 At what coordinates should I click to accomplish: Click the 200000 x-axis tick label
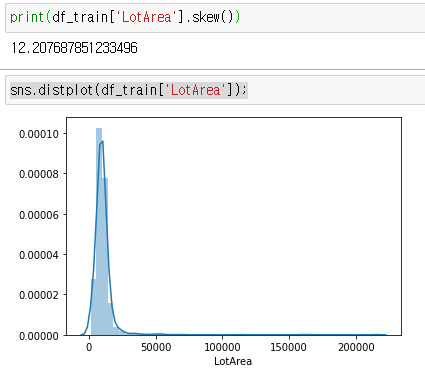point(356,347)
